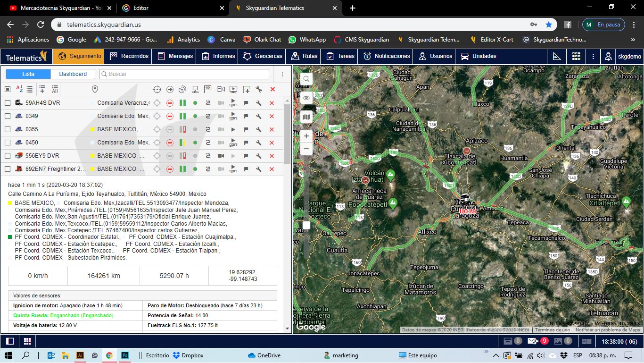644x363 pixels.
Task: Click the video camera icon for 556EY9 DVR
Action: point(220,156)
